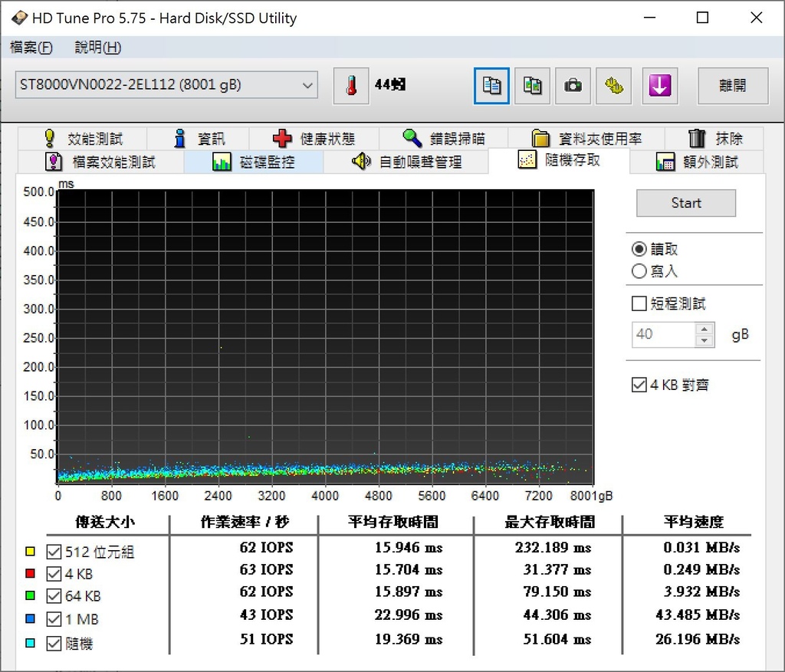Switch to the 抹除 erase tab

pos(714,139)
